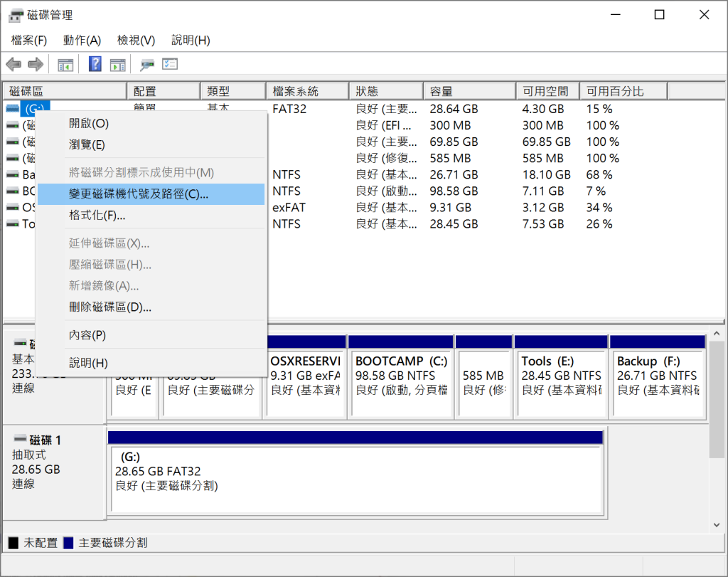This screenshot has height=577, width=728.
Task: Select the (G:) volume drive icon
Action: (13, 109)
